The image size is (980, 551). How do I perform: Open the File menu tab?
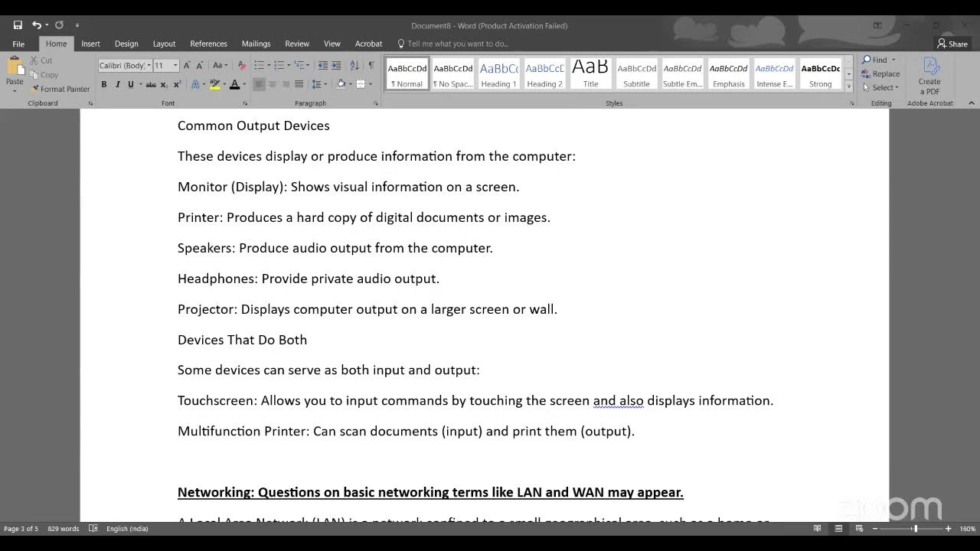coord(18,44)
